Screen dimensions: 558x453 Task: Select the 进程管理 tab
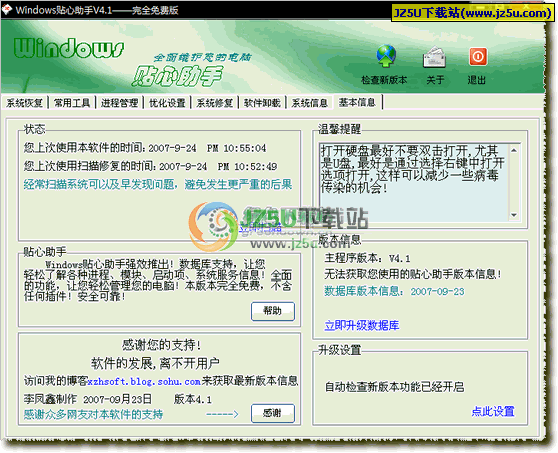(x=119, y=103)
